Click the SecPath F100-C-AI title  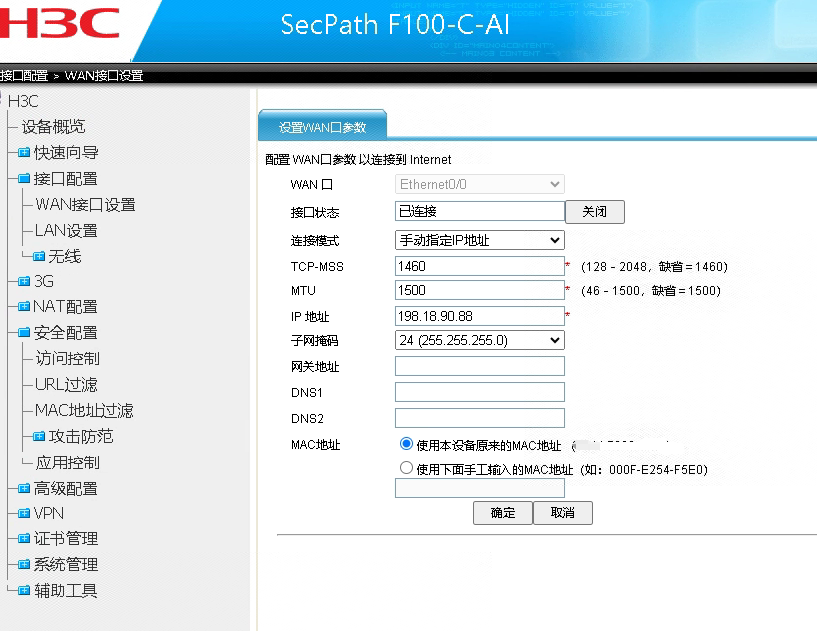395,24
